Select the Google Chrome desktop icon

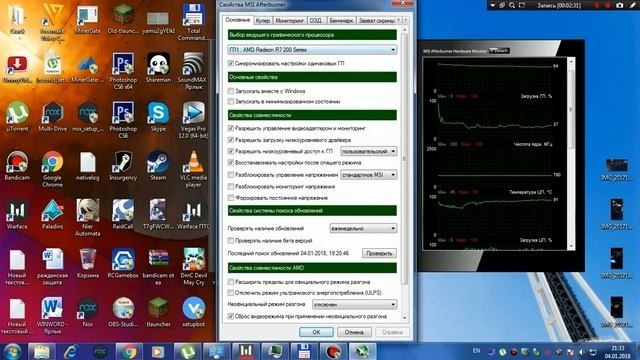click(x=52, y=169)
